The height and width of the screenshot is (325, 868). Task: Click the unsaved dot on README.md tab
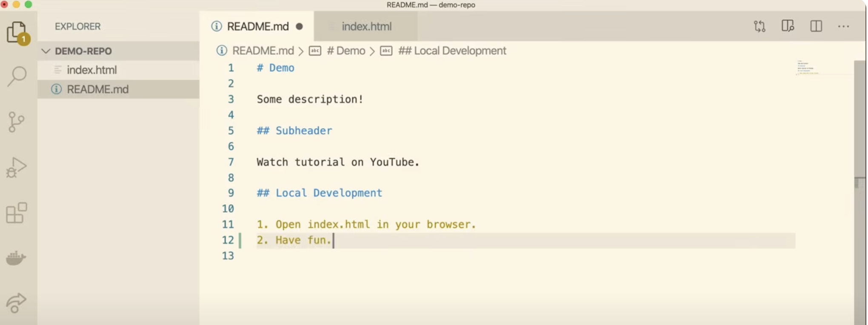click(x=300, y=26)
